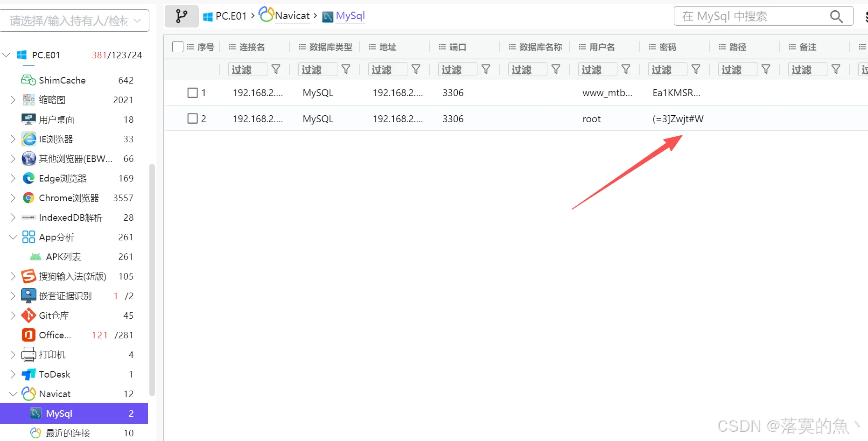Click the 嵌套证据识别 icon
This screenshot has width=868, height=441.
[28, 296]
